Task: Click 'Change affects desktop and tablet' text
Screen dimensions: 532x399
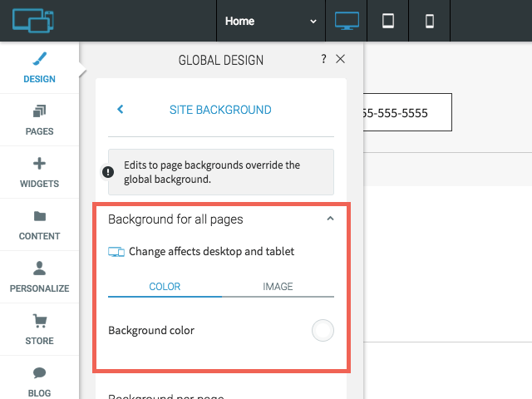Action: tap(211, 251)
